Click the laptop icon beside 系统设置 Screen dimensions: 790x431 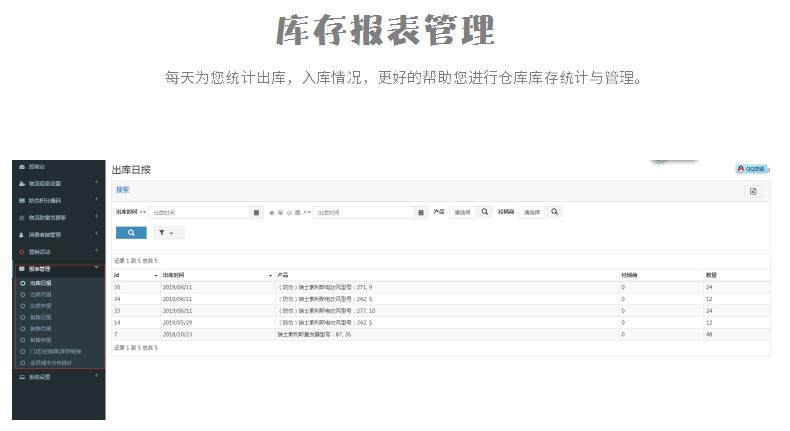point(22,377)
